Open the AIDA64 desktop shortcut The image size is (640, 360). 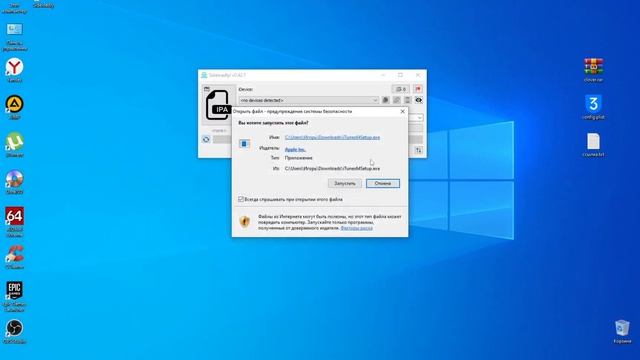[x=15, y=222]
